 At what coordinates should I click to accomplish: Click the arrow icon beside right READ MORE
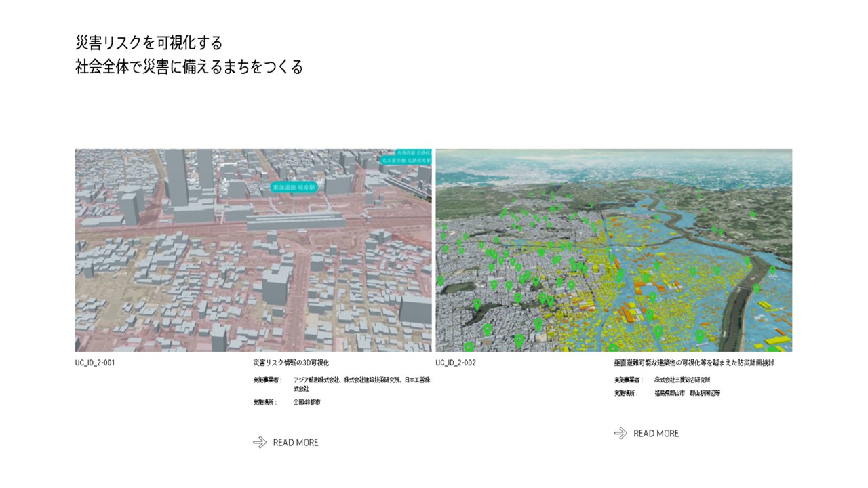click(x=620, y=433)
